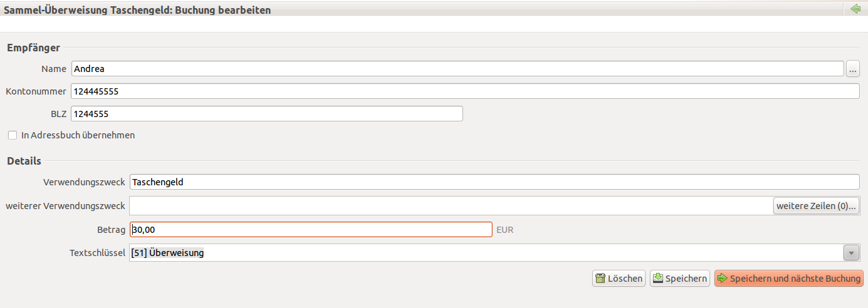
Task: Open address book via the '...' button beside Name
Action: click(x=853, y=69)
